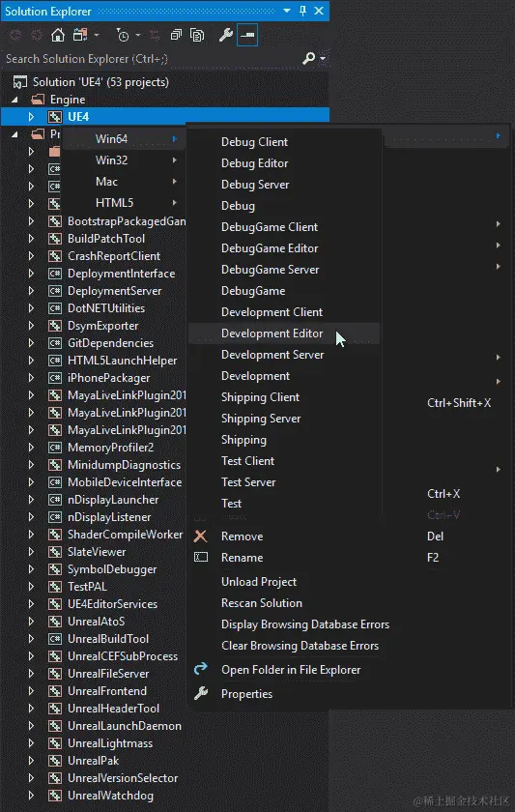Open the Win64 submenu arrow
Screen dimensions: 515x812
(x=175, y=139)
